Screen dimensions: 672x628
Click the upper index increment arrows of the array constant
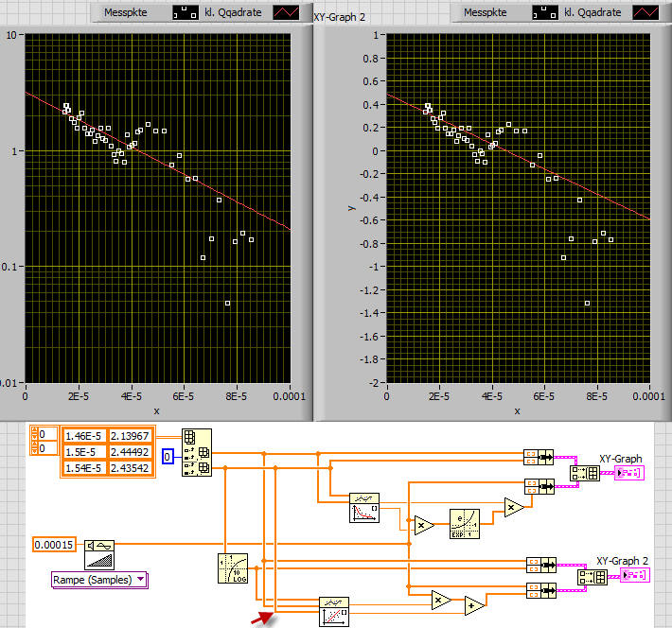pyautogui.click(x=34, y=434)
